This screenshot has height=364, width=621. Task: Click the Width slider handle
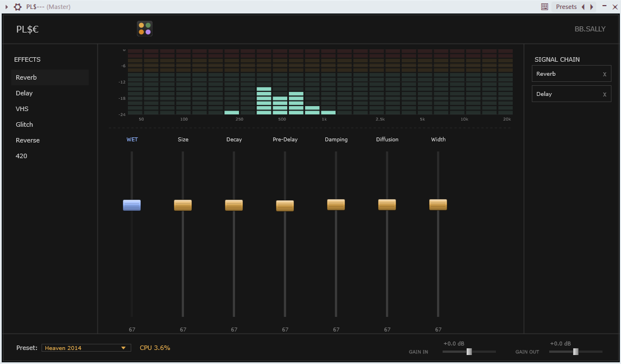438,204
